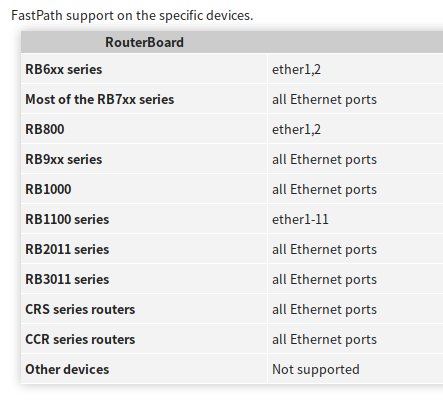This screenshot has height=400, width=443.
Task: Select the RB3011 series row label
Action: pyautogui.click(x=67, y=279)
